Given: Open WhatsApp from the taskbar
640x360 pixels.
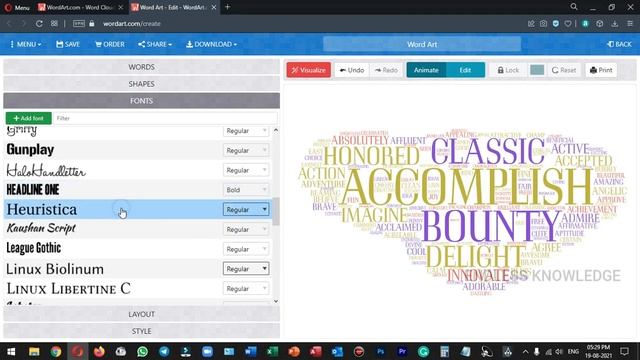Looking at the screenshot, I should (x=142, y=351).
